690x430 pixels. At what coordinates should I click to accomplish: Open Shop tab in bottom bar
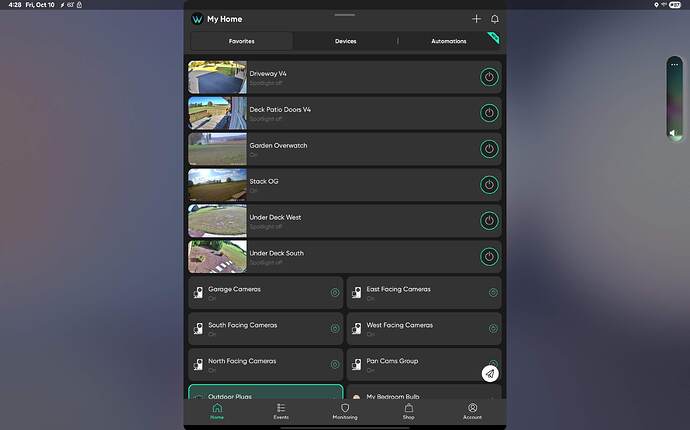pos(408,412)
